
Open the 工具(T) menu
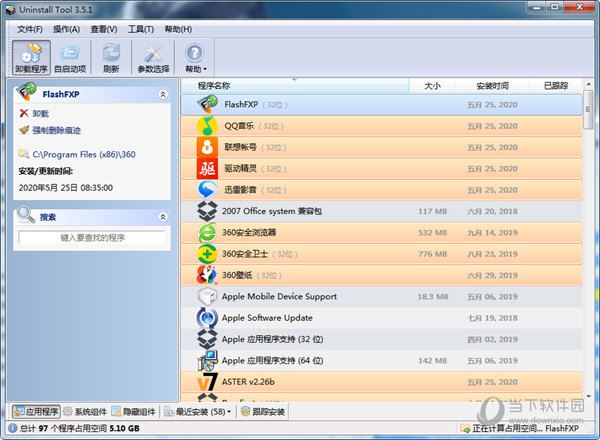pos(141,29)
